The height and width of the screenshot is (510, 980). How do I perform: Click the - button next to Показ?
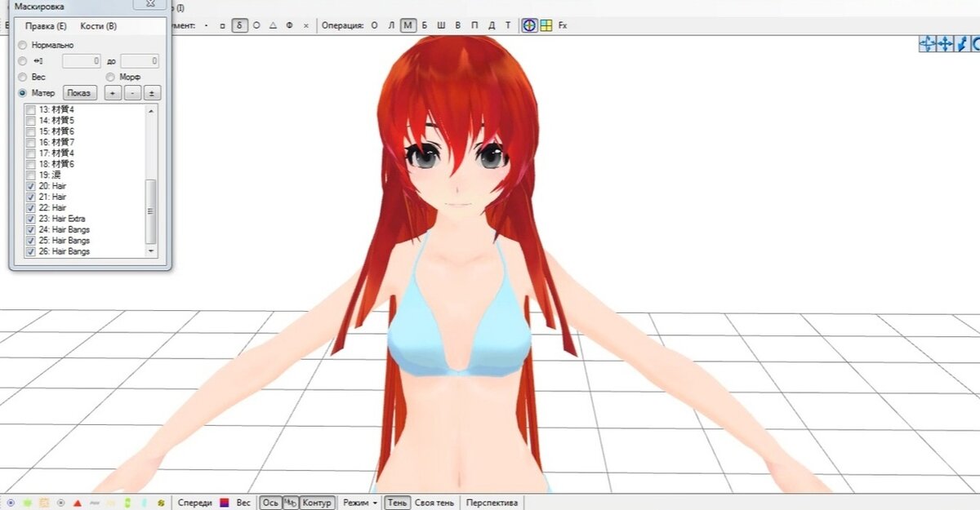(x=132, y=93)
